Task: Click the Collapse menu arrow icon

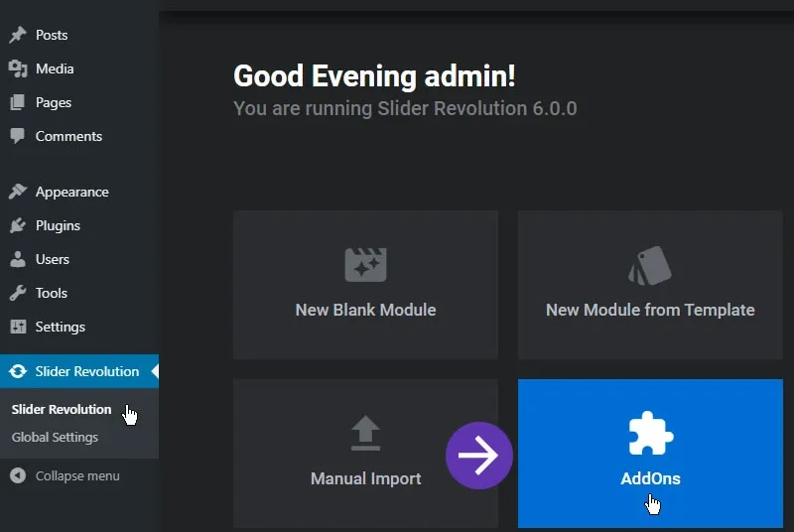Action: pyautogui.click(x=18, y=475)
